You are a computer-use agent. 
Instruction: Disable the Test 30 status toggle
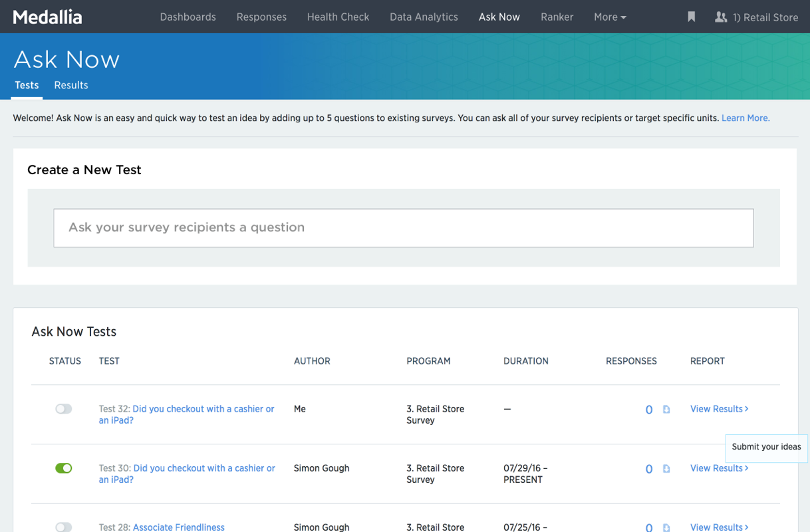pyautogui.click(x=64, y=468)
